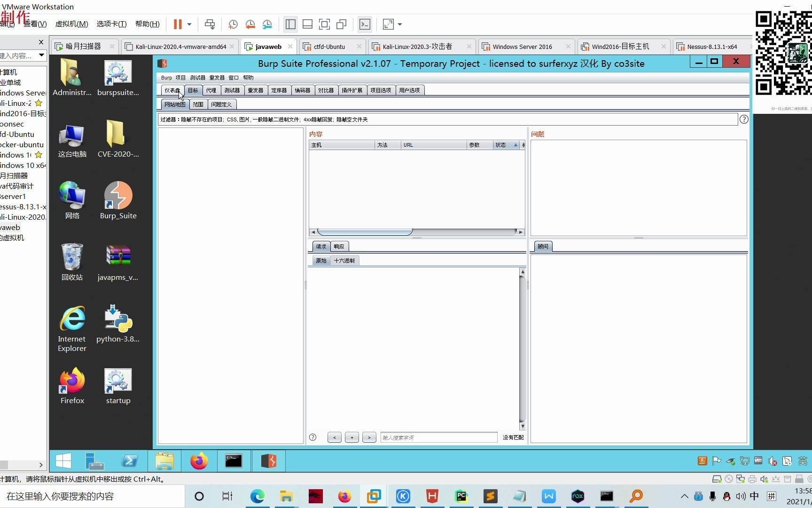The image size is (812, 508).
Task: Click request pane vertical scrollbar down arrow
Action: [x=523, y=427]
